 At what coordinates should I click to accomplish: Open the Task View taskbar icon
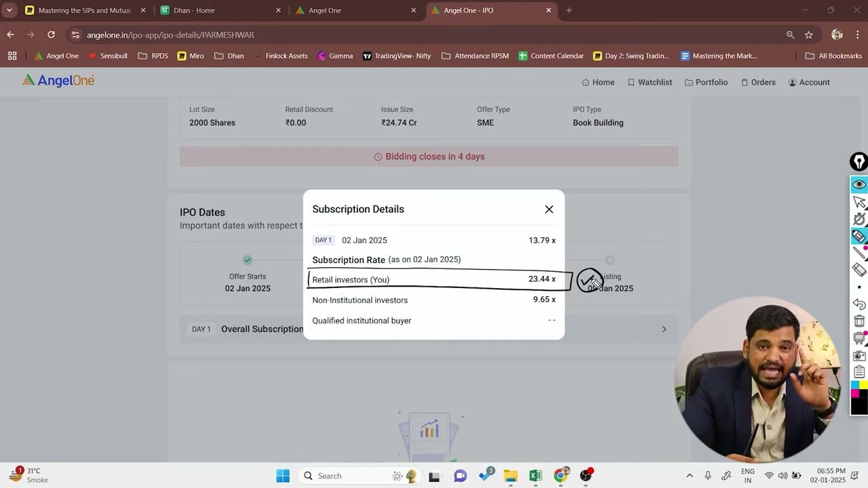pyautogui.click(x=434, y=476)
